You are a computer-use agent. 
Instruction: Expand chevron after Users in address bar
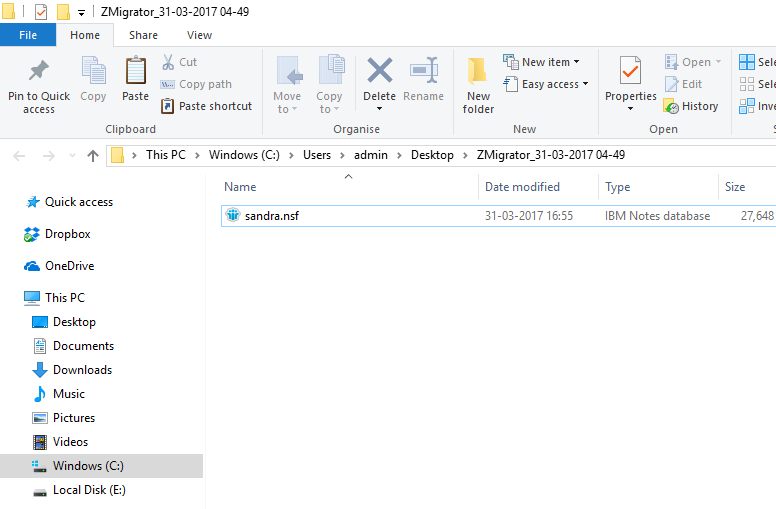[x=342, y=155]
